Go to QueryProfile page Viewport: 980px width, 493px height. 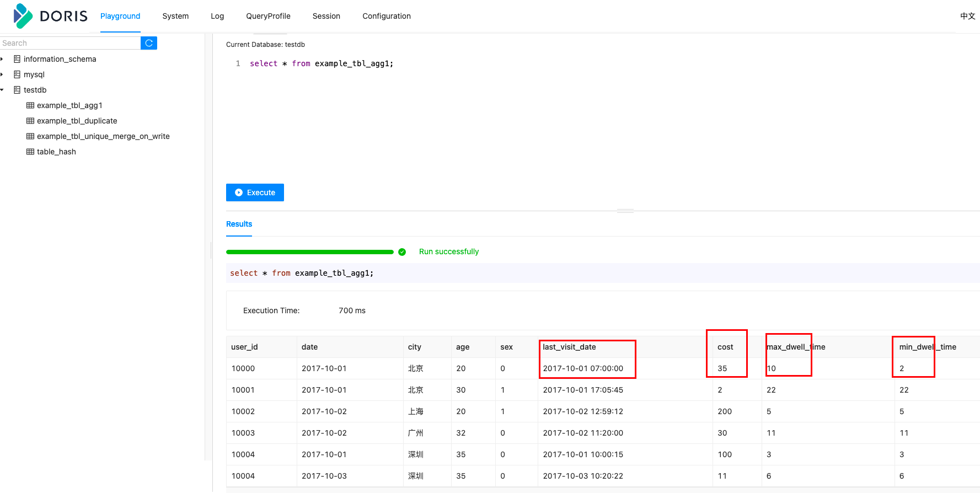pos(268,16)
